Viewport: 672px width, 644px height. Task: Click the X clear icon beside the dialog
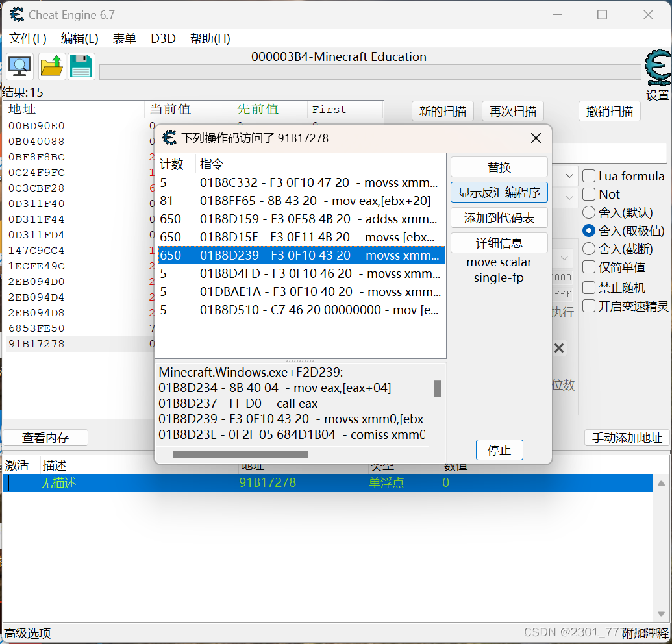click(559, 348)
